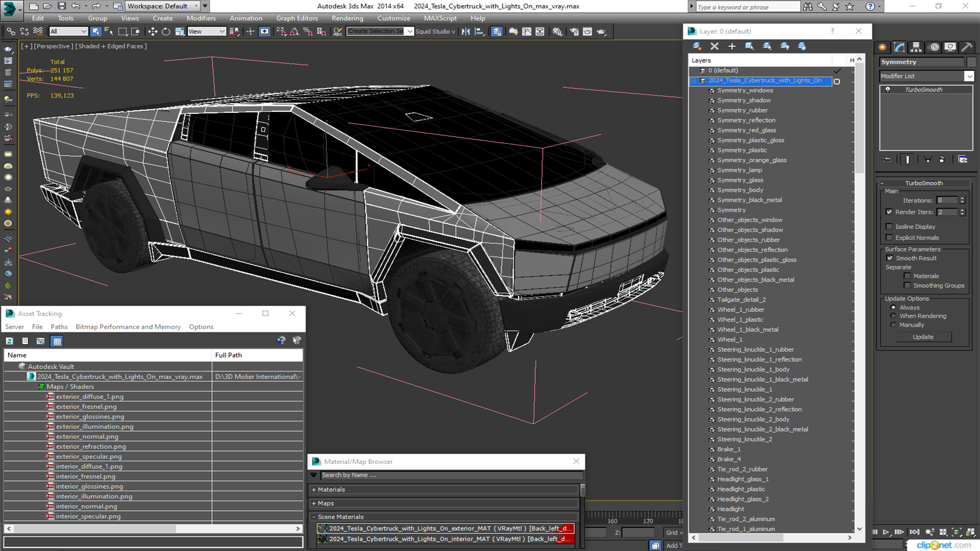The width and height of the screenshot is (980, 551).
Task: Open Paths menu in Asset Tracking
Action: click(59, 327)
